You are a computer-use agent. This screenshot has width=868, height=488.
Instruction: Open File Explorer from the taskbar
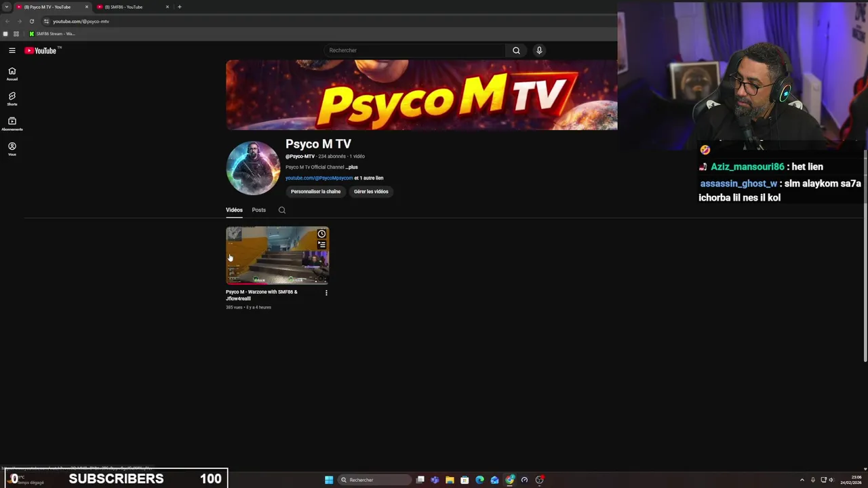tap(450, 480)
